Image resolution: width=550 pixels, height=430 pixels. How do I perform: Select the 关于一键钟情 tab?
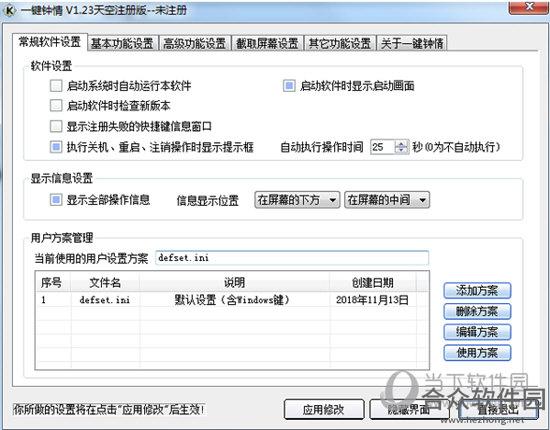(412, 43)
